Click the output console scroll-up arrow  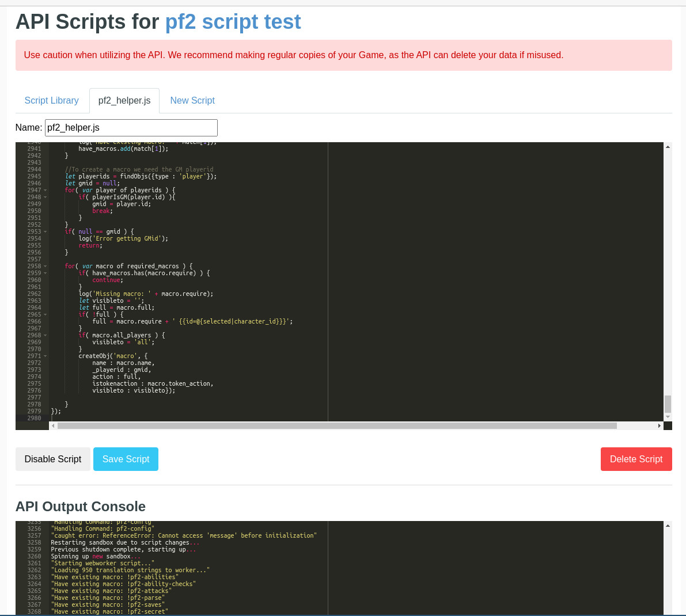click(668, 526)
